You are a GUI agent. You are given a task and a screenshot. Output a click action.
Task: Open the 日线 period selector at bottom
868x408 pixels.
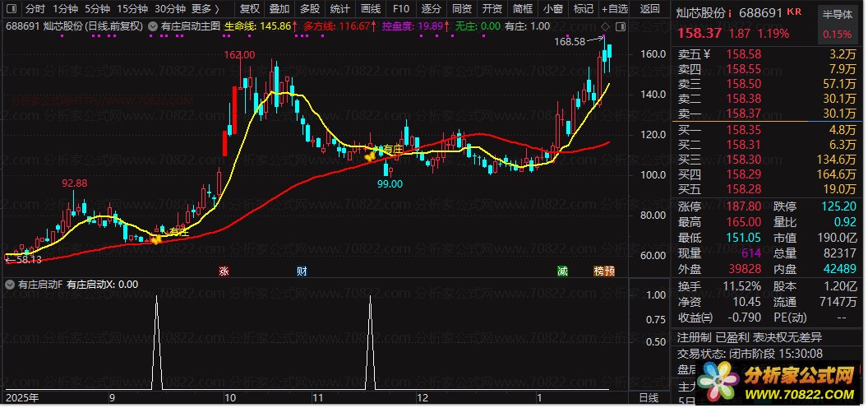649,397
